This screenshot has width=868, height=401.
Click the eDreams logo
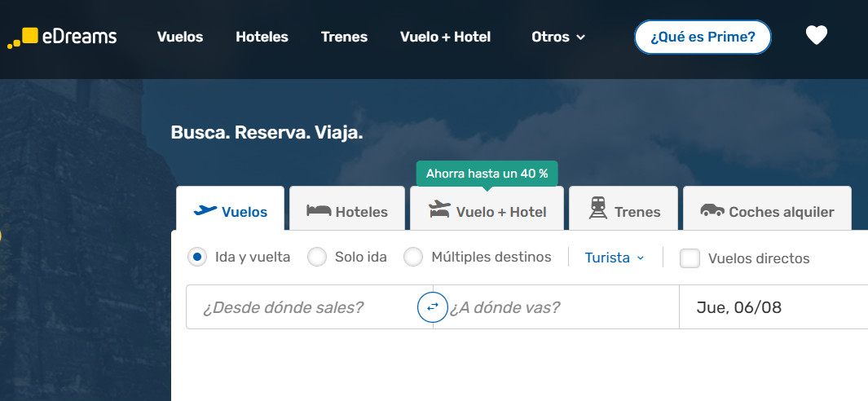tap(62, 37)
